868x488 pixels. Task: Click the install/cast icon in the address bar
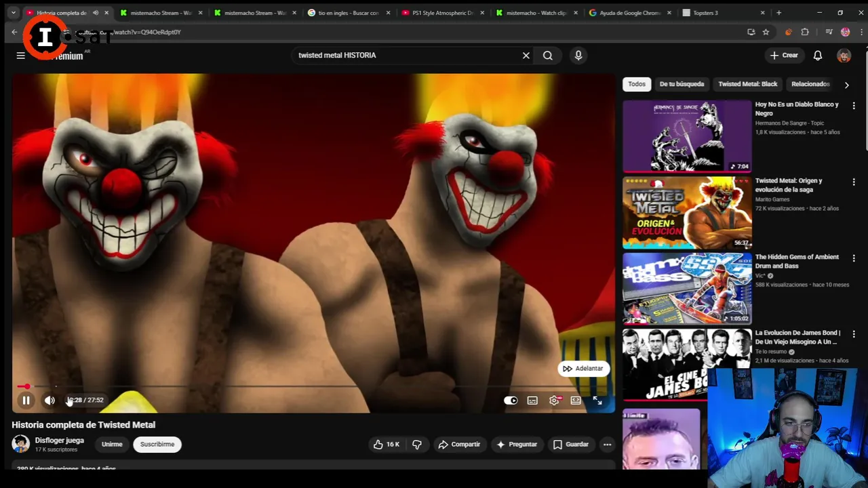tap(751, 32)
